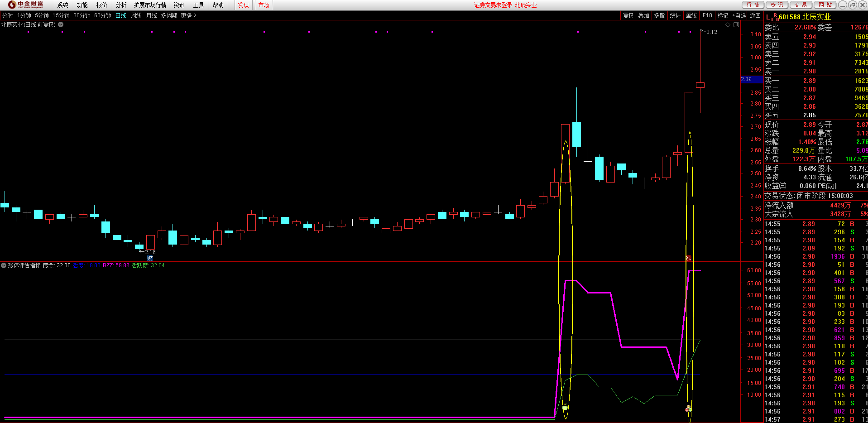The image size is (868, 423).
Task: Expand 更多 period options
Action: coord(188,15)
